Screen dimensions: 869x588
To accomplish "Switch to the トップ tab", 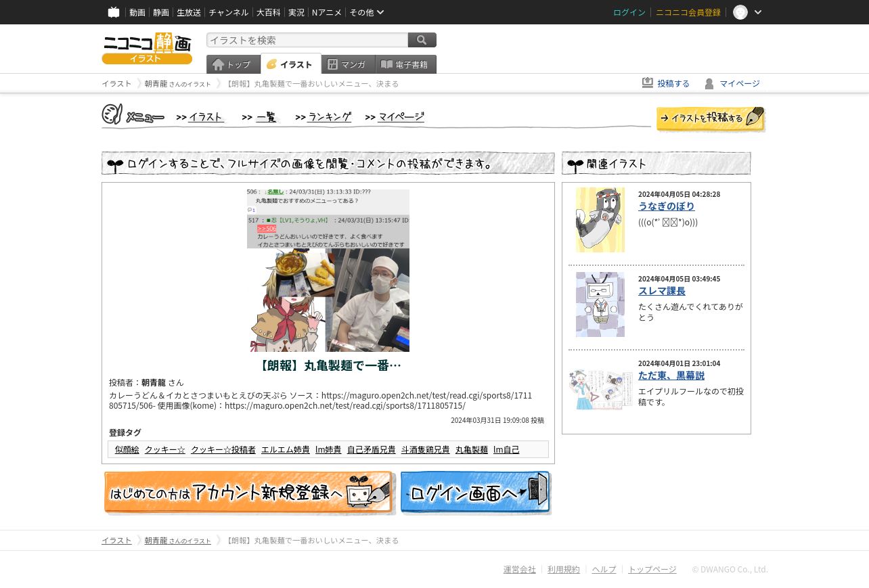I will (233, 64).
